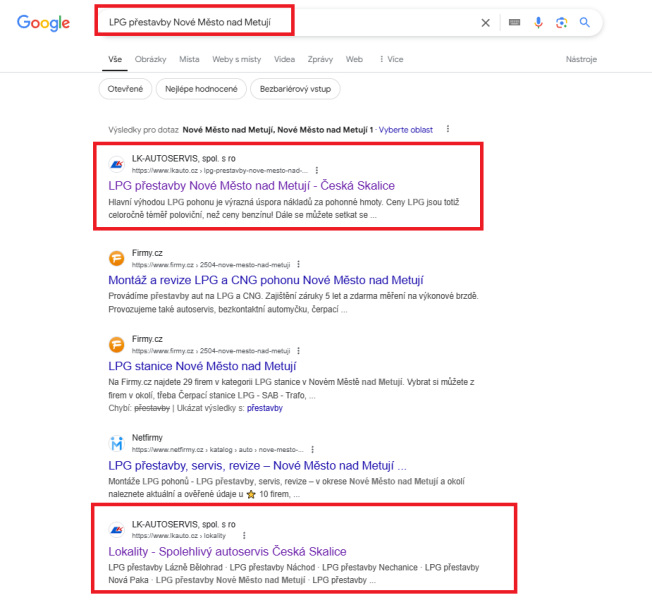Open three-dot menu of Netfirmy result
Screen dimensions: 652x600
(x=312, y=449)
